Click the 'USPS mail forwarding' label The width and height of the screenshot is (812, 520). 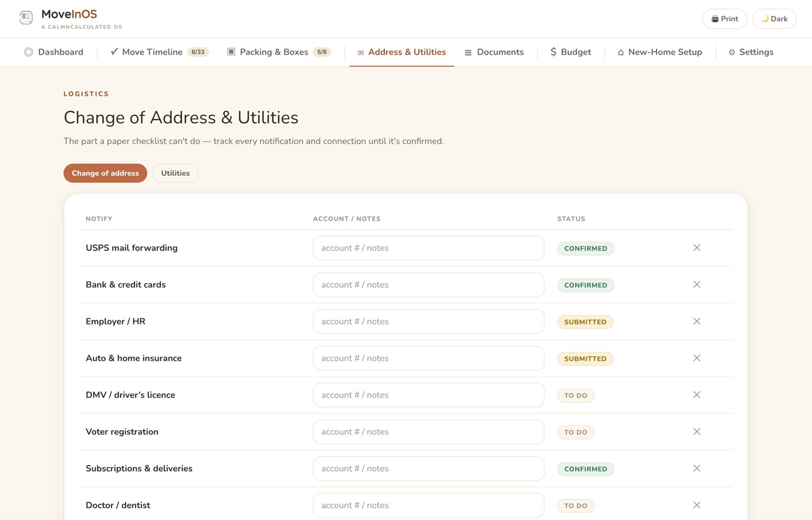[132, 248]
